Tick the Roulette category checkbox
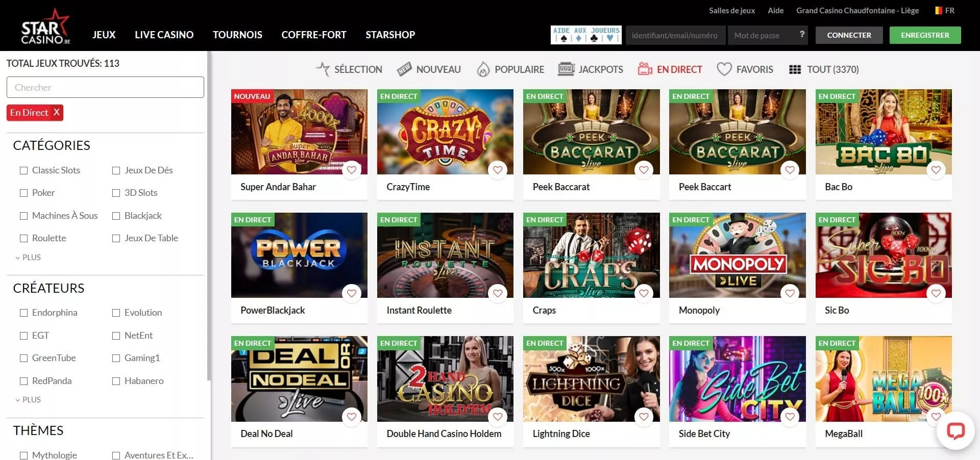This screenshot has width=980, height=460. [x=23, y=238]
